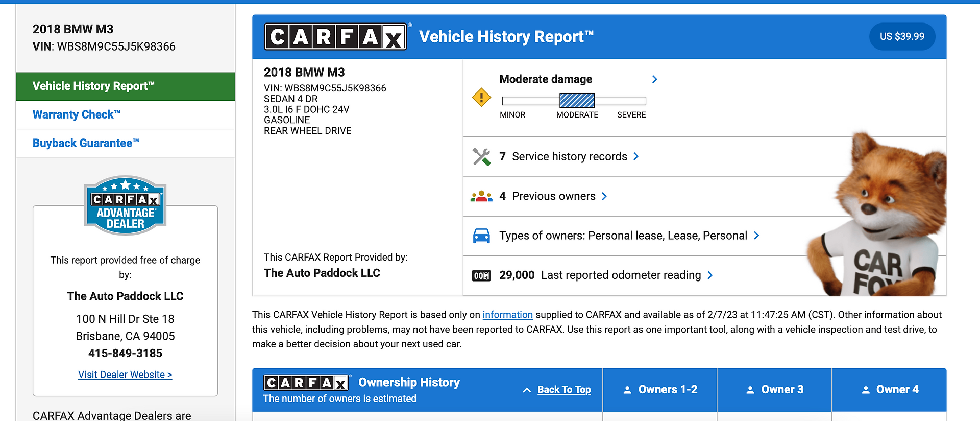
Task: Click the blue car owner-type icon
Action: tap(481, 236)
